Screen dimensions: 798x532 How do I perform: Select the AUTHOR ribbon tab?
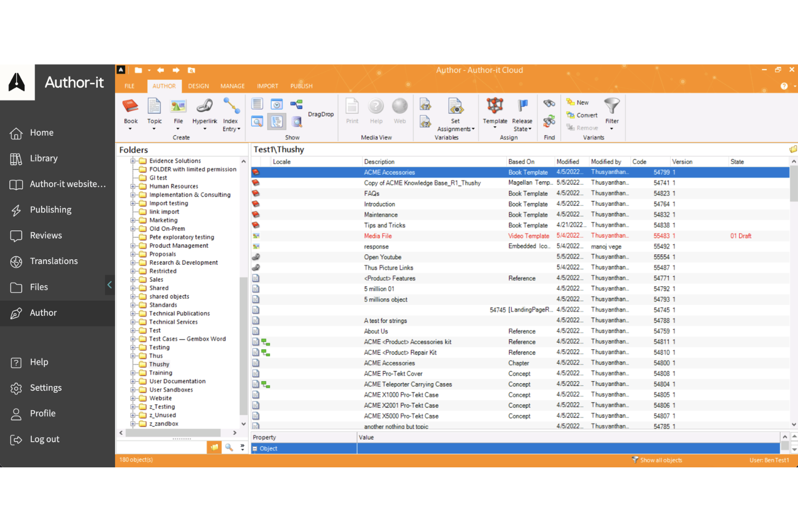click(x=164, y=86)
